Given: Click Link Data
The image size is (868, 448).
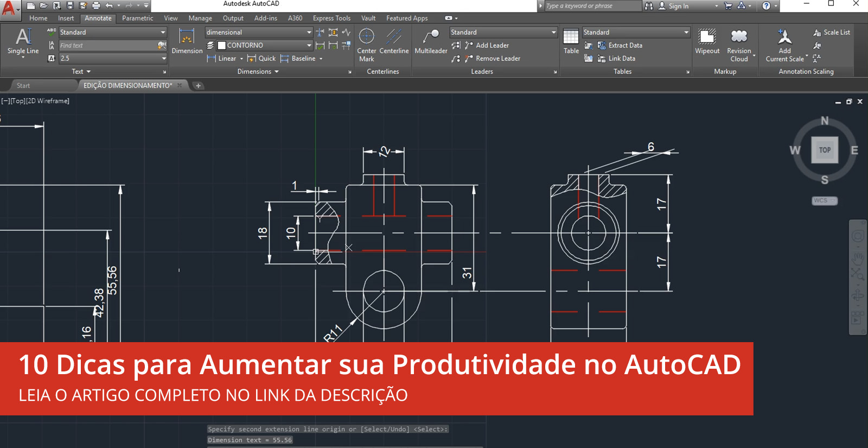Looking at the screenshot, I should tap(616, 59).
